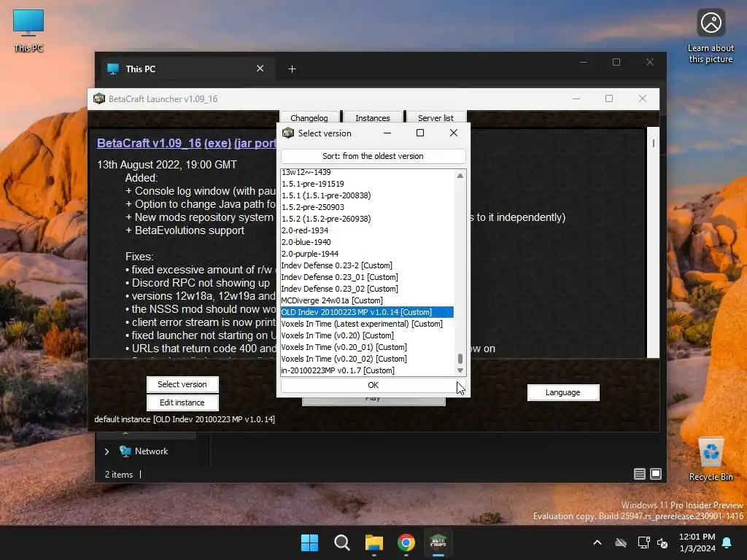The image size is (747, 560).
Task: Confirm with OK in Select version
Action: coord(373,385)
